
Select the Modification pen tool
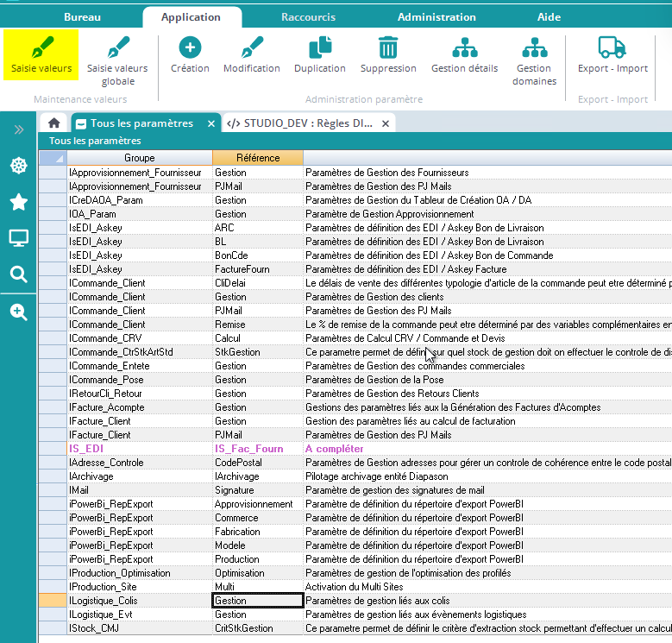(x=251, y=47)
